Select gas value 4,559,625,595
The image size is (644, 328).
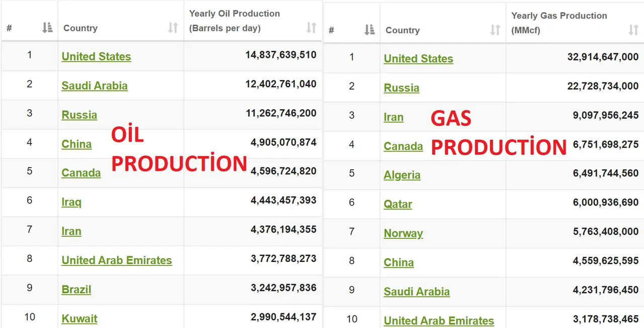(x=606, y=261)
